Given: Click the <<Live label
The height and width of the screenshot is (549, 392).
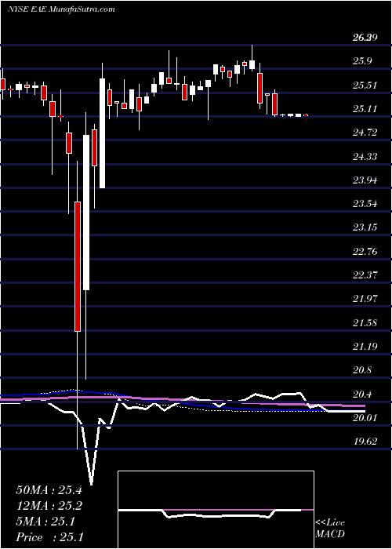Looking at the screenshot, I should point(330,523).
